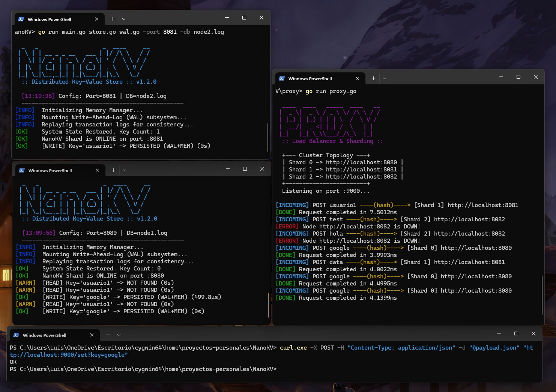Click PowerShell icon in node1 window tab
The height and width of the screenshot is (392, 556).
(22, 170)
